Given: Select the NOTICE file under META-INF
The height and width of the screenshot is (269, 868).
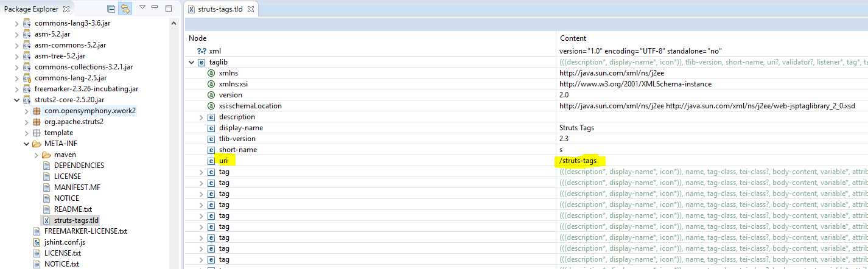Looking at the screenshot, I should point(66,198).
